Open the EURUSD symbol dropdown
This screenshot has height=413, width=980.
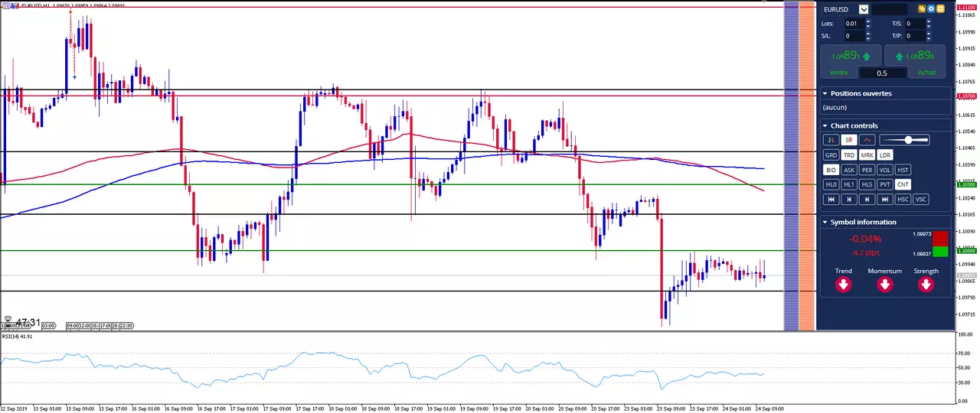click(864, 9)
